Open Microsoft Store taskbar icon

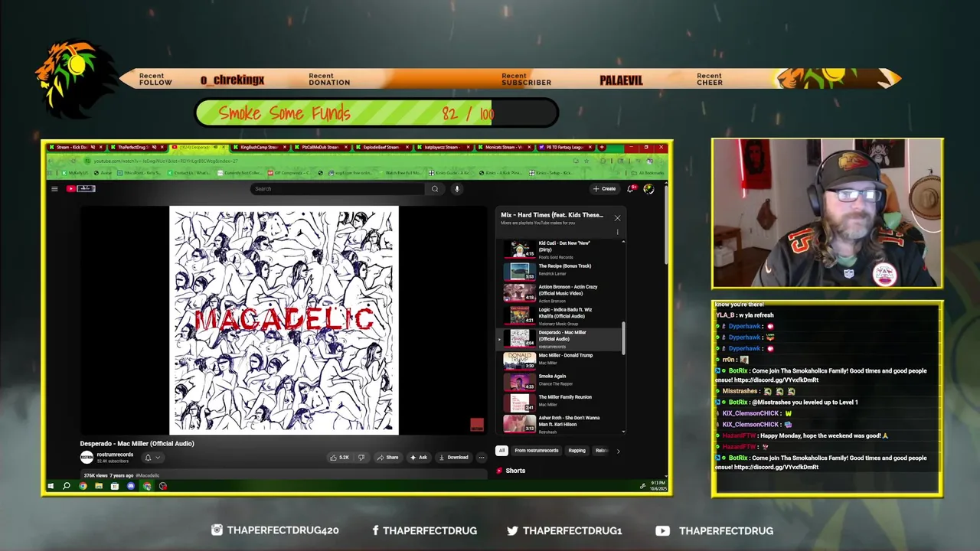coord(115,486)
